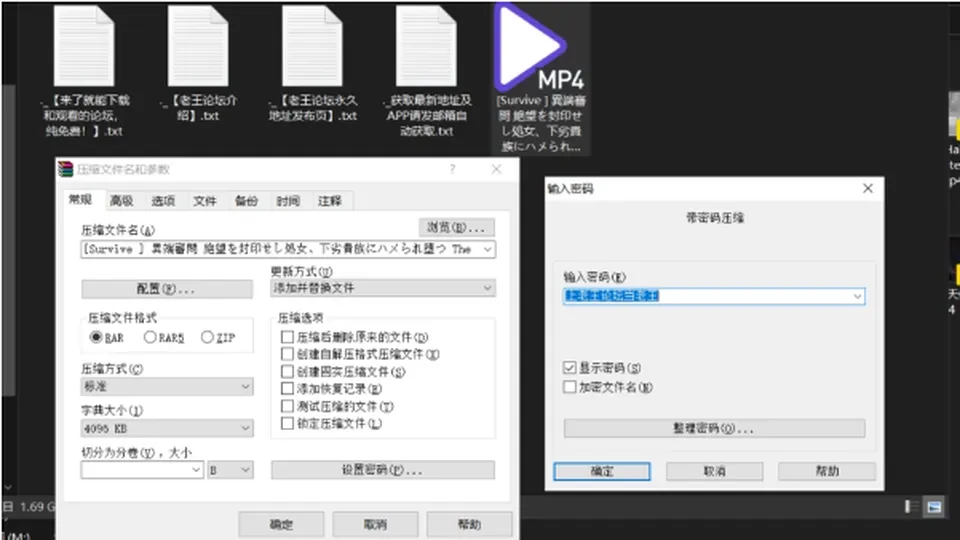Close the 输入密码 dialog
The height and width of the screenshot is (540, 960).
coord(868,188)
